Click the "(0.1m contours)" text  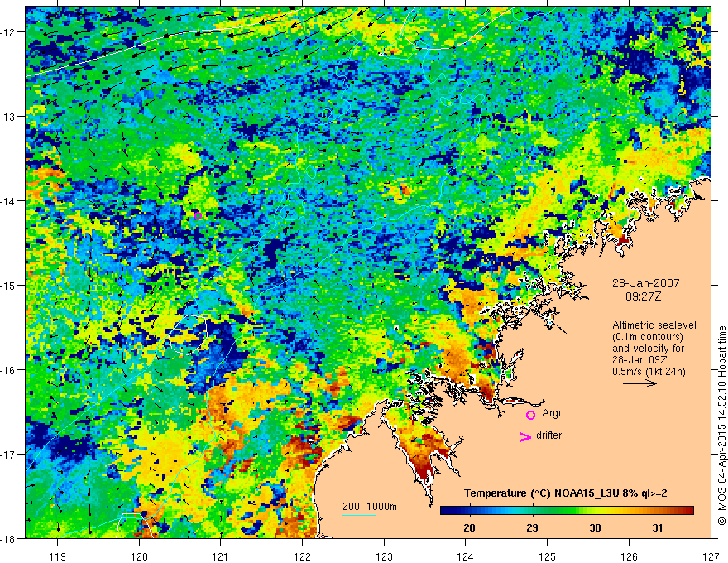tap(648, 337)
